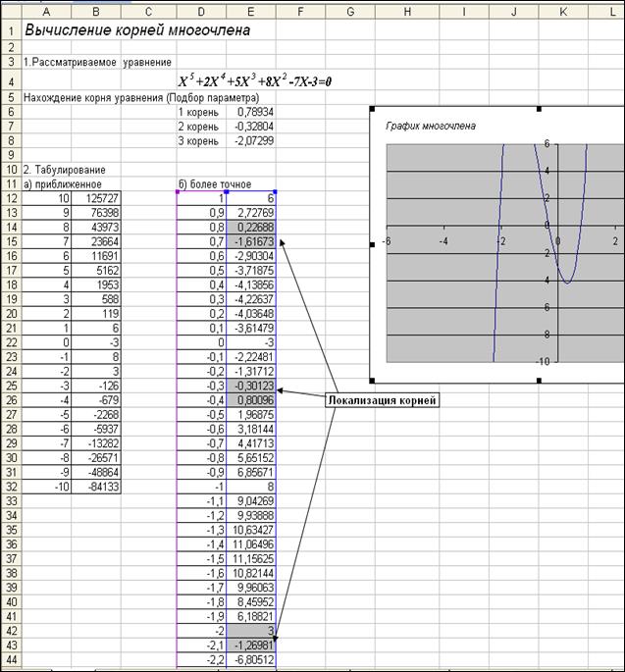The width and height of the screenshot is (625, 672).
Task: Select cell with value -4,22637
Action: (x=251, y=299)
